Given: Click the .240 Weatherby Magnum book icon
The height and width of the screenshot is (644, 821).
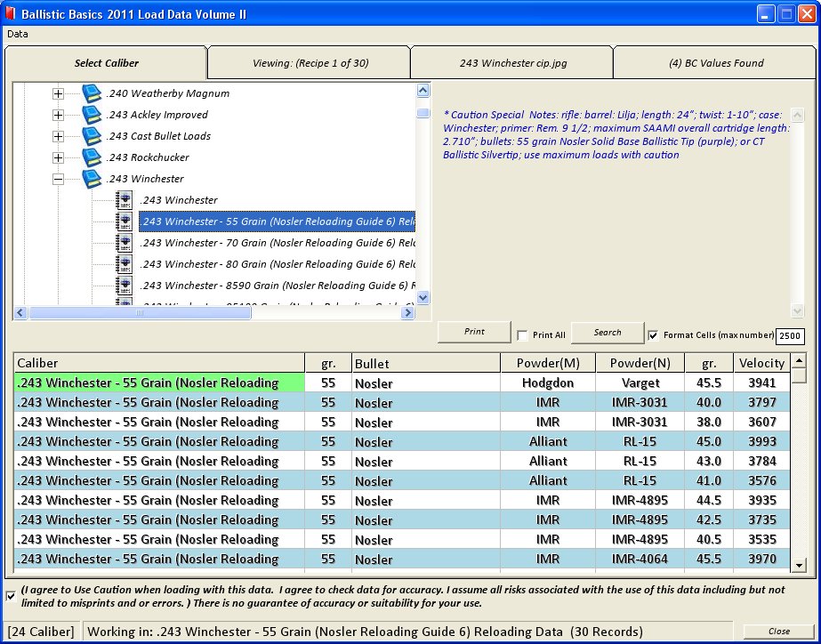Looking at the screenshot, I should (92, 93).
